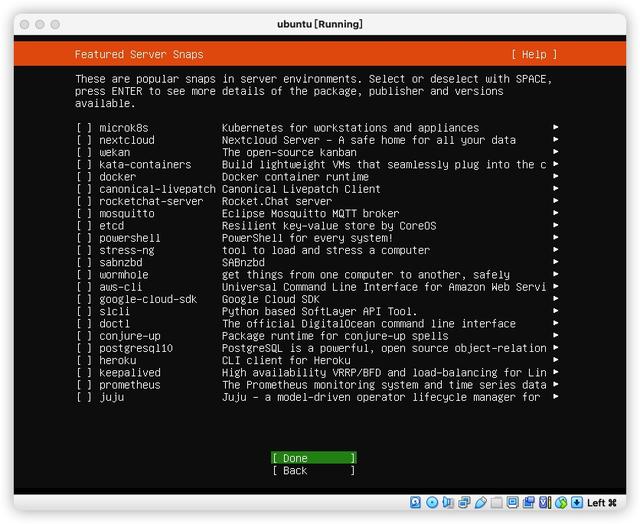
Task: Click 'CLI client for Heroku' description
Action: point(286,361)
